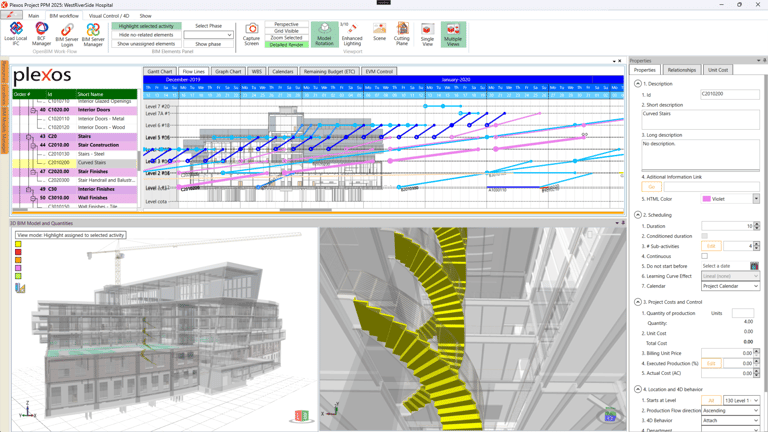
Task: Toggle the Model Rotation tool
Action: pos(324,34)
